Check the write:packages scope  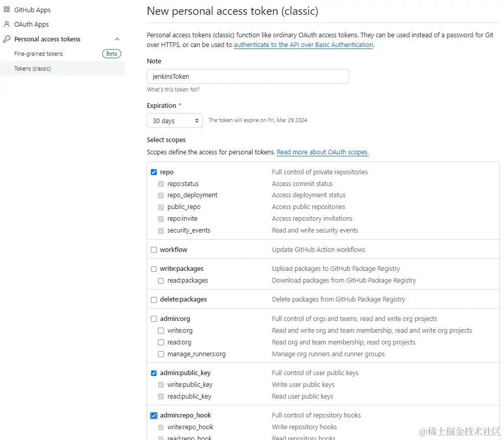[154, 269]
